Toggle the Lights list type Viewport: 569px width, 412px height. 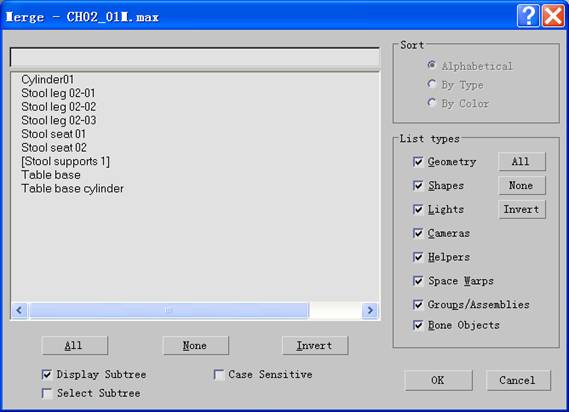coord(418,209)
